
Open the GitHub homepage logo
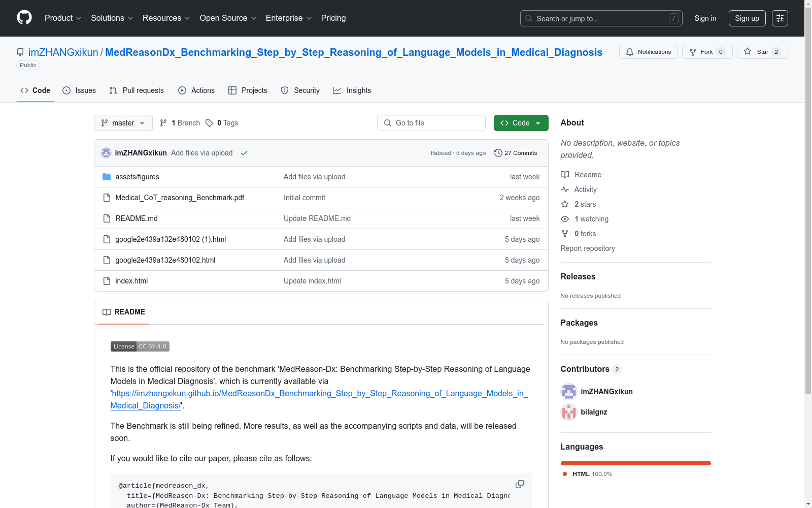(24, 18)
